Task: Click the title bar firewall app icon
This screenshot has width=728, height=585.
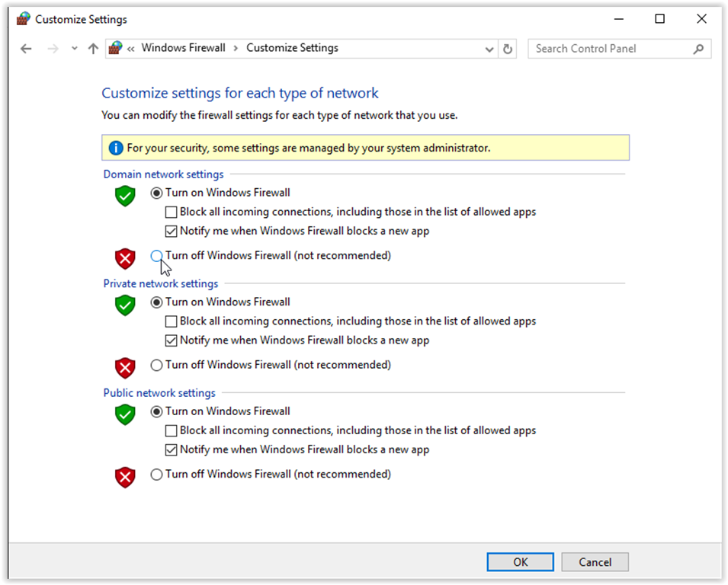Action: click(x=23, y=19)
